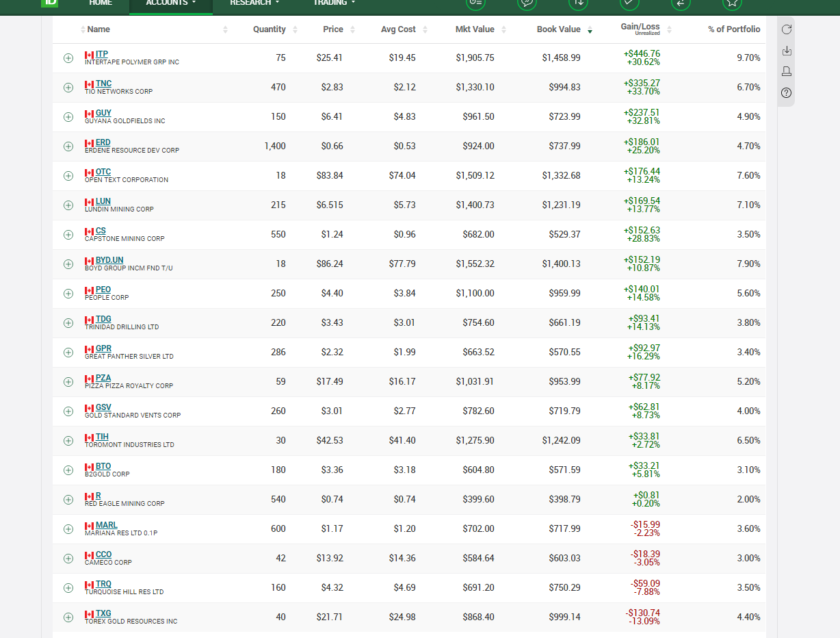
Task: Click the $14.36 average cost cell
Action: (x=402, y=559)
